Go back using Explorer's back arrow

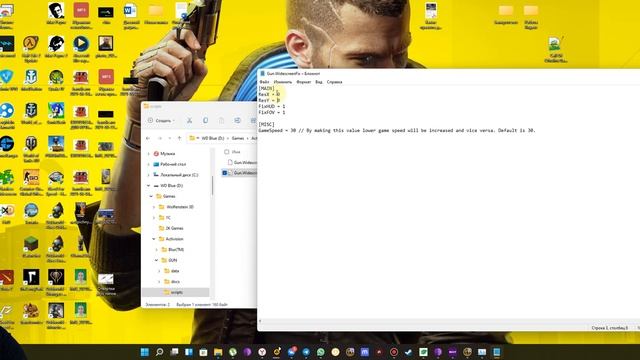(148, 138)
